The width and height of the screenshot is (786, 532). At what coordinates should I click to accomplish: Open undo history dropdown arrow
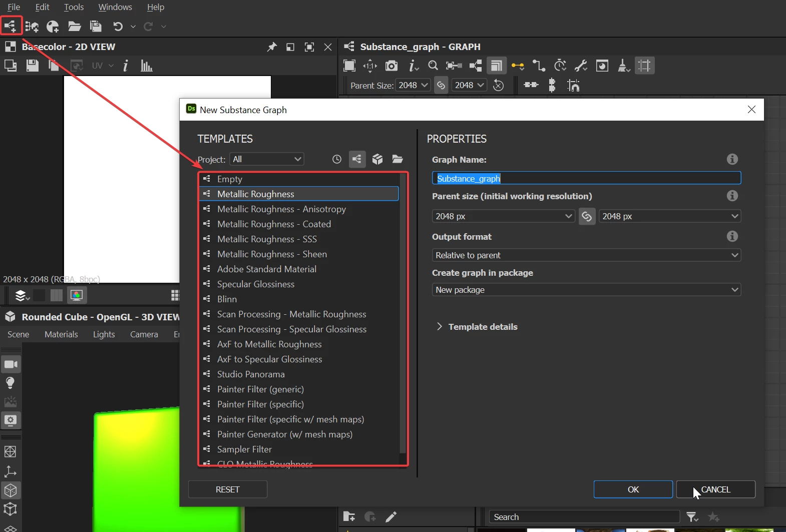133,27
